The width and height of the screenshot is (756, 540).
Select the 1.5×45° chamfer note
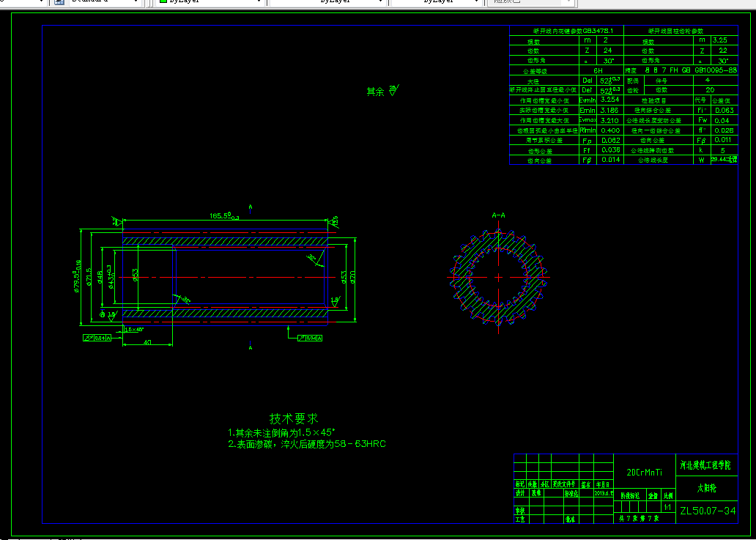pyautogui.click(x=133, y=329)
